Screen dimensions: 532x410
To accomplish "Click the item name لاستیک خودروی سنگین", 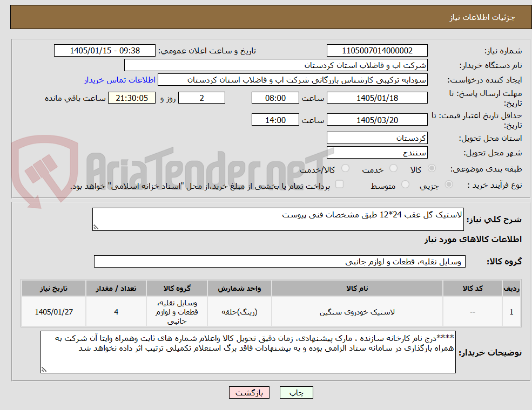I will click(x=357, y=312).
